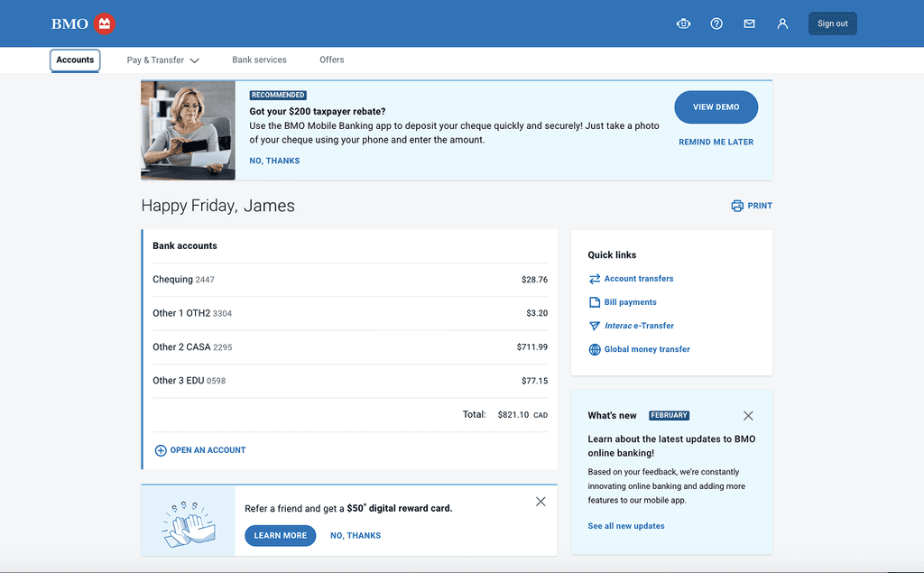Click the plus icon for Open an Account
The height and width of the screenshot is (573, 924).
click(161, 450)
